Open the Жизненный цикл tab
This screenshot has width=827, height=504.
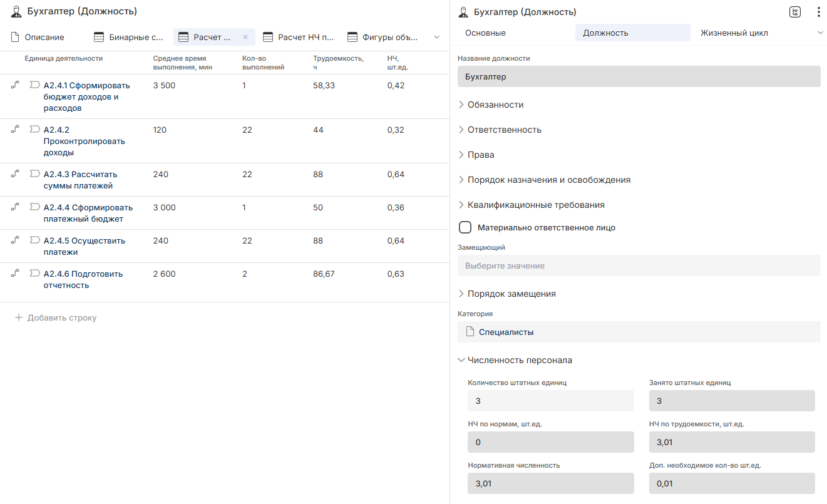pyautogui.click(x=734, y=33)
